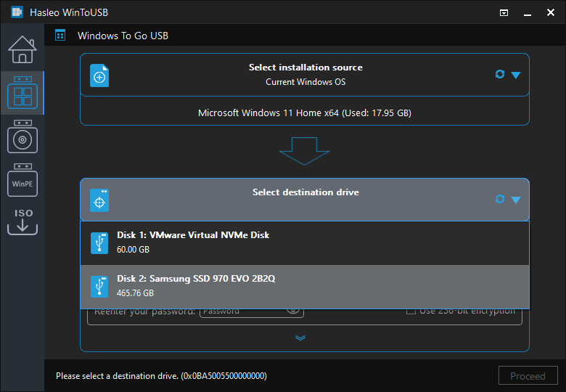Expand the installation source dropdown arrow

(516, 75)
